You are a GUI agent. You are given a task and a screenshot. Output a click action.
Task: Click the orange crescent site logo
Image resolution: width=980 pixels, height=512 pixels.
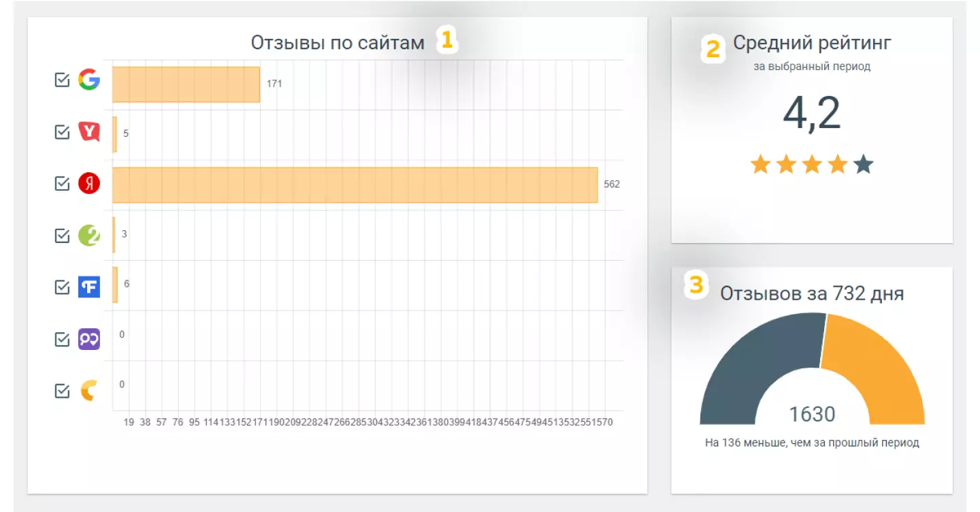tap(88, 390)
